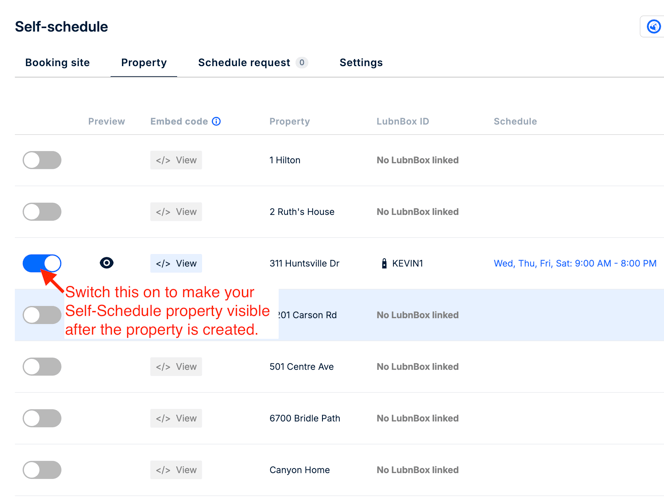Enable the toggle for 2 Ruth's House
The width and height of the screenshot is (664, 497).
(42, 212)
